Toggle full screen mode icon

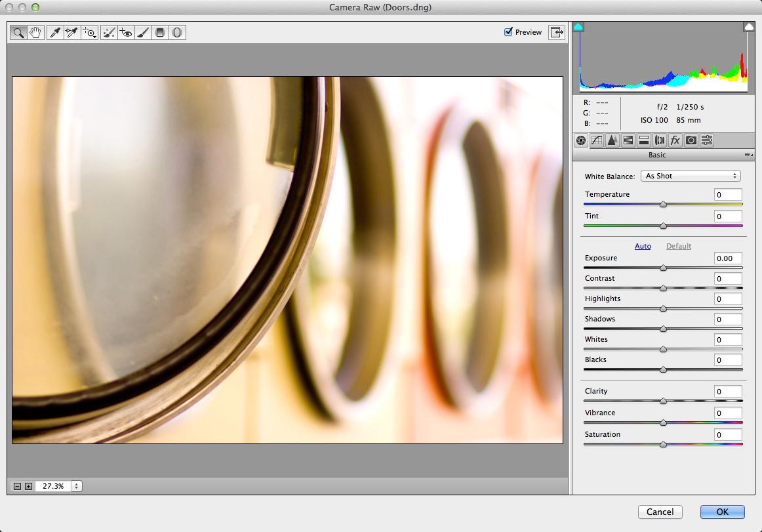pyautogui.click(x=556, y=31)
